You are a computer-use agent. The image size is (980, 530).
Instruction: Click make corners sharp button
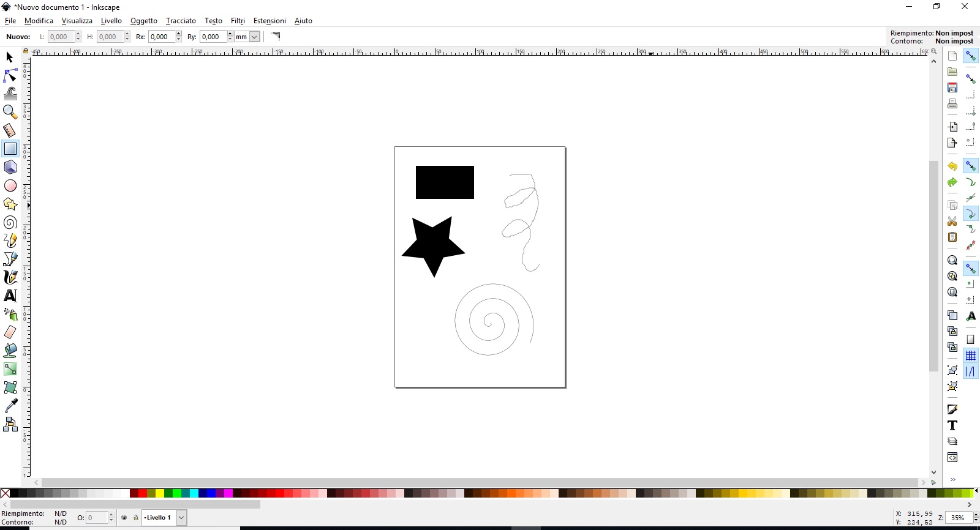click(276, 36)
